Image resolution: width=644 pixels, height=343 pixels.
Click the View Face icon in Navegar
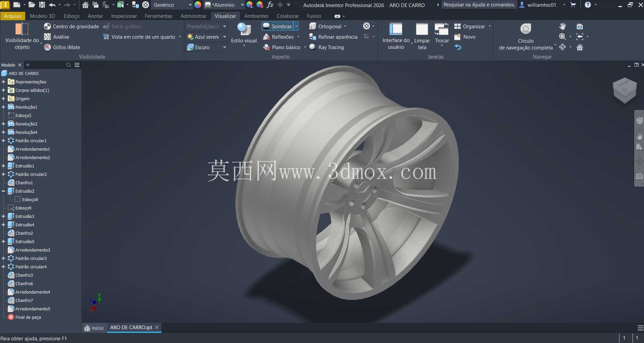point(580,26)
